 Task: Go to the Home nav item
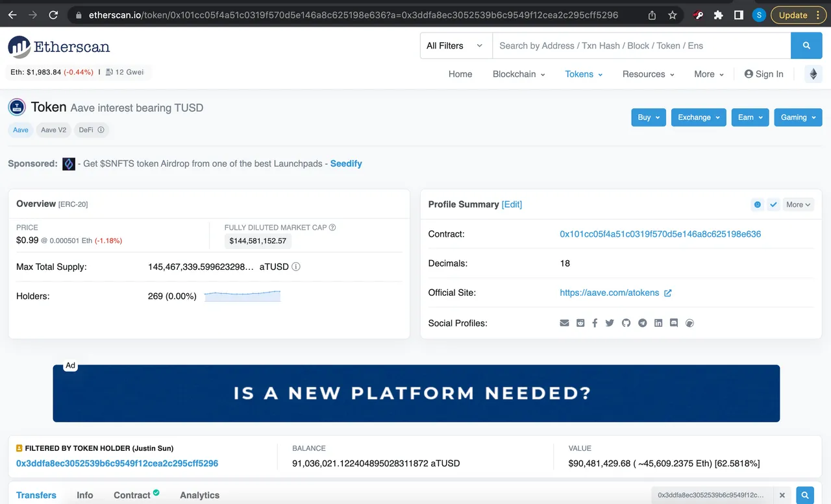pos(460,74)
